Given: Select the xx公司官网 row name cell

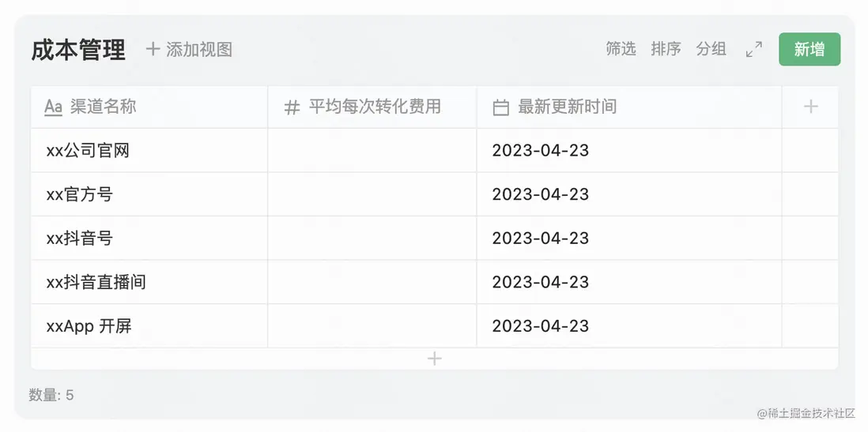Looking at the screenshot, I should click(88, 150).
